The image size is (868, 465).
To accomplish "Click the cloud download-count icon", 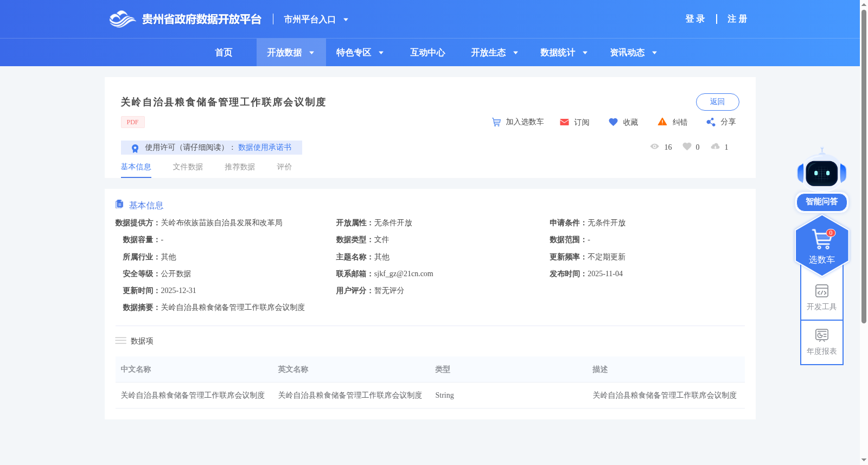I will pyautogui.click(x=715, y=146).
